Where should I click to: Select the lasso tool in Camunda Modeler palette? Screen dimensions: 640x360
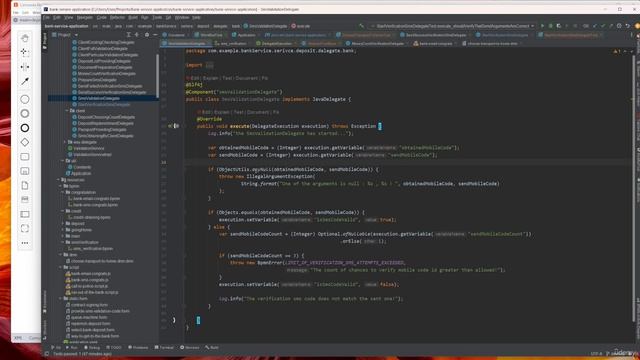(25, 52)
